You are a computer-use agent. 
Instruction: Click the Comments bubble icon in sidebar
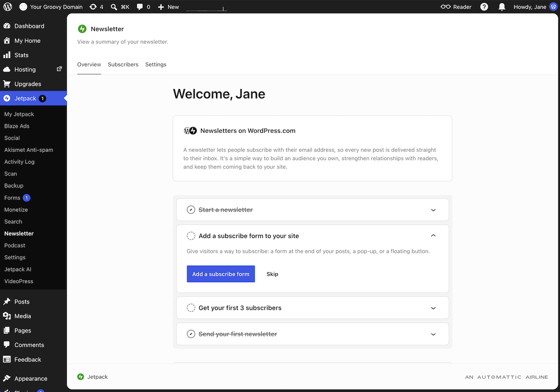(7, 344)
